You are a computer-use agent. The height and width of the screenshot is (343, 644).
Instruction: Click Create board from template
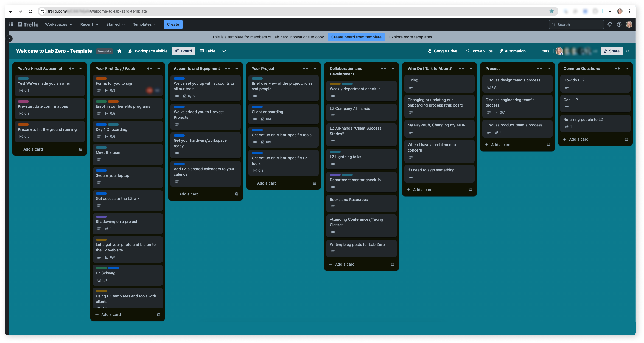pos(356,37)
